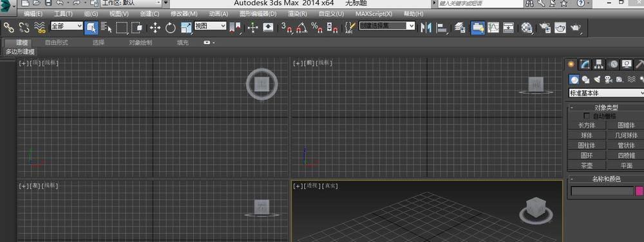Click the 圆柱体 button
This screenshot has width=644, height=242.
[x=587, y=145]
